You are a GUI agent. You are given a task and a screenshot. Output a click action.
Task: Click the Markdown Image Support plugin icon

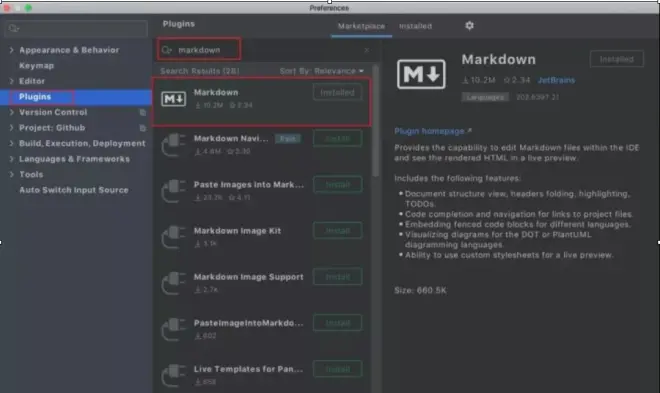[173, 283]
